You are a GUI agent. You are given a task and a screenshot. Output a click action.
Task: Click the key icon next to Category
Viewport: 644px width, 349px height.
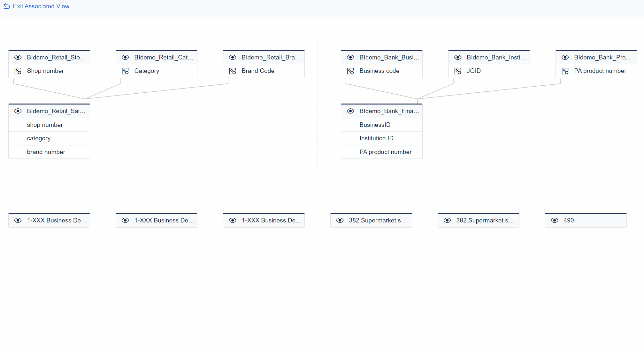(126, 71)
